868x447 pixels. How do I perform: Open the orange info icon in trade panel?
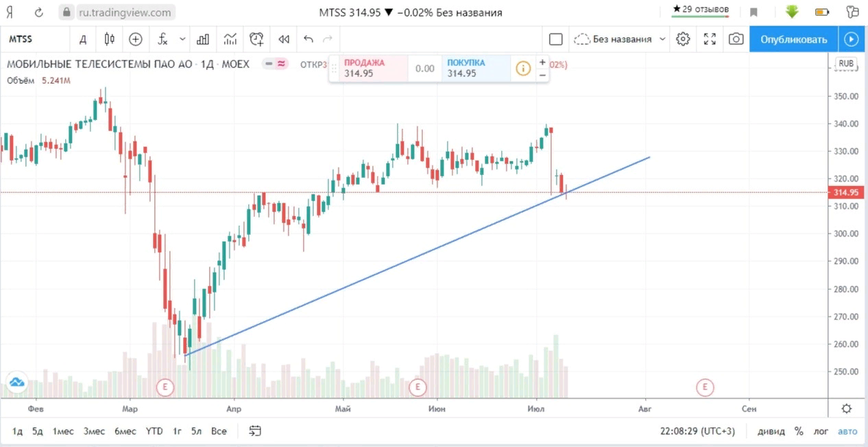(522, 69)
